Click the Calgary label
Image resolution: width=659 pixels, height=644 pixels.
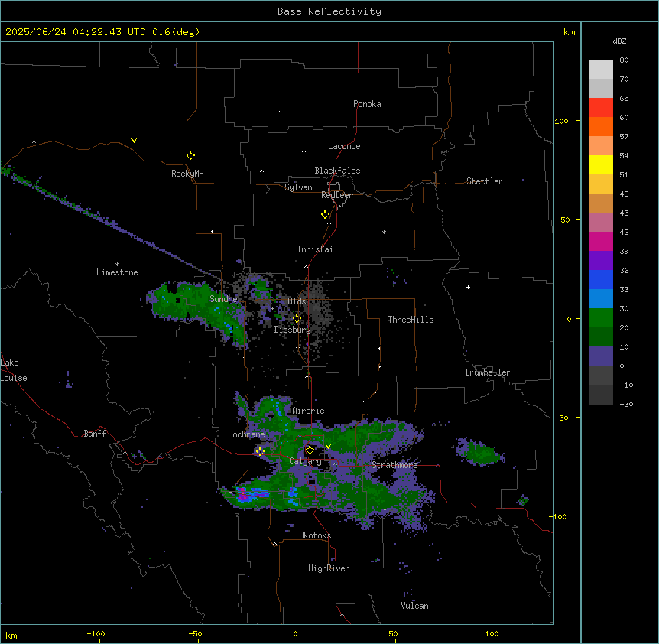[305, 461]
